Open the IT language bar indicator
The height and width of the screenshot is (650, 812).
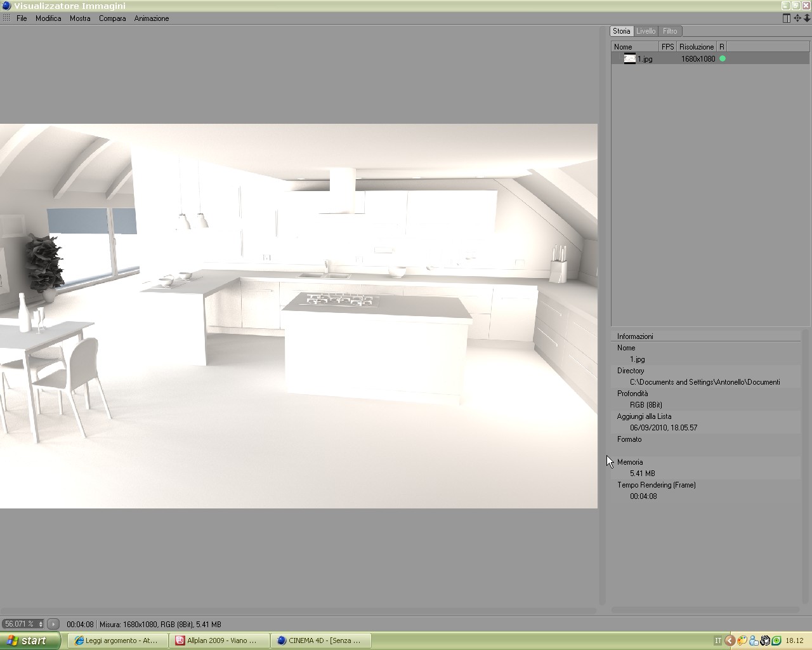717,640
